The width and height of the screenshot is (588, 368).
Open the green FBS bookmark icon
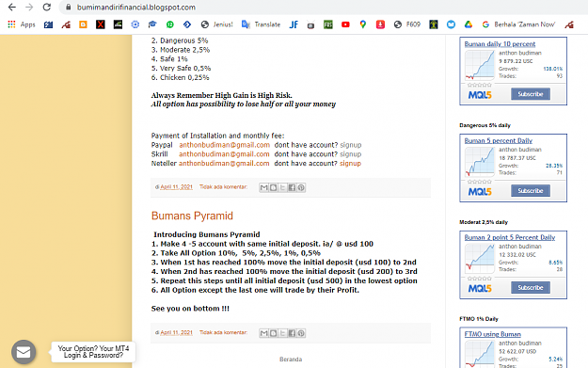pyautogui.click(x=328, y=24)
